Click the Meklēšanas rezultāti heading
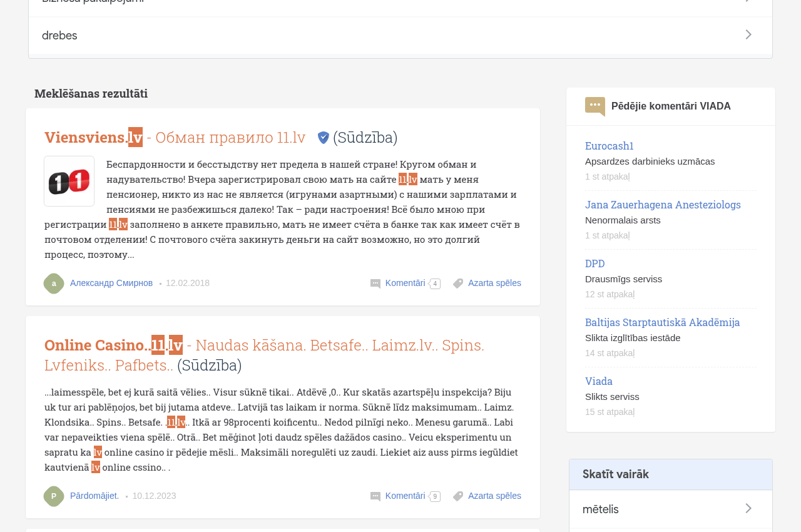The width and height of the screenshot is (801, 532). click(x=91, y=93)
